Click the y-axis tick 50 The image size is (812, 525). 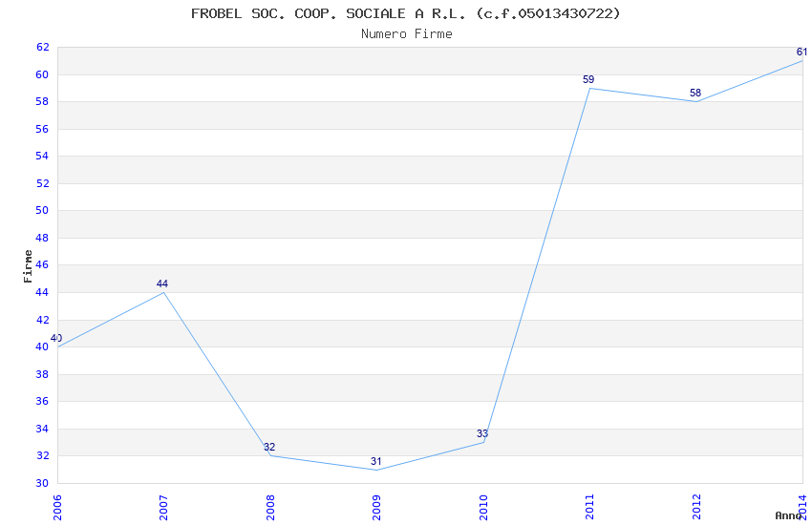coord(42,210)
